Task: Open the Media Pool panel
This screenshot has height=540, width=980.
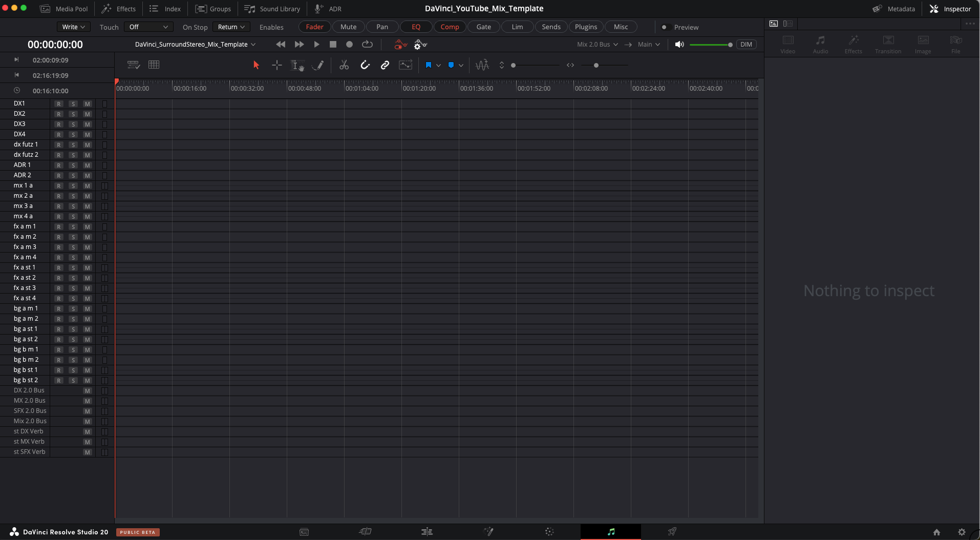Action: click(64, 9)
